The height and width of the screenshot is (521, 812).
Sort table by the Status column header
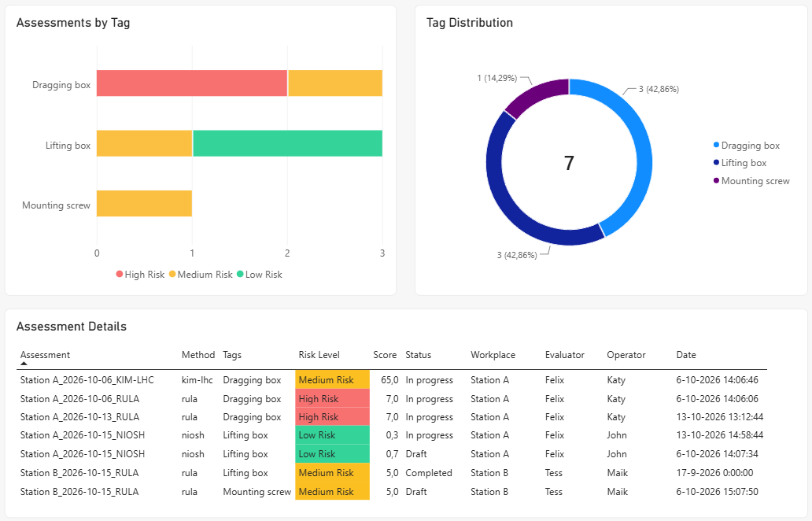[x=419, y=355]
